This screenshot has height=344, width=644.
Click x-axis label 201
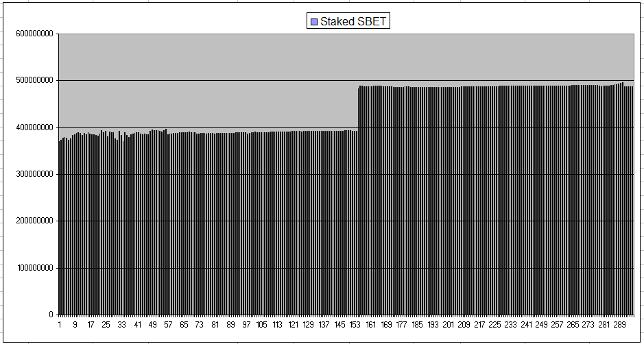tap(448, 325)
